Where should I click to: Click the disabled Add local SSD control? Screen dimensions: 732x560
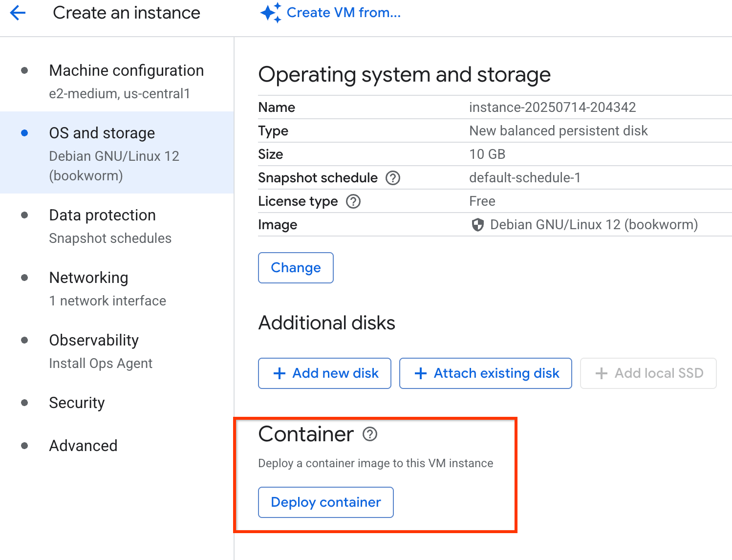pos(648,373)
